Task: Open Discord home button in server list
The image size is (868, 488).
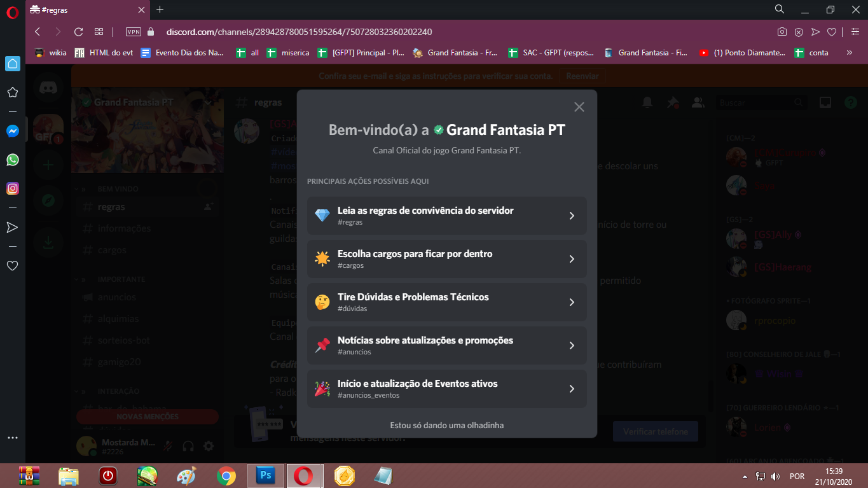Action: pos(48,87)
